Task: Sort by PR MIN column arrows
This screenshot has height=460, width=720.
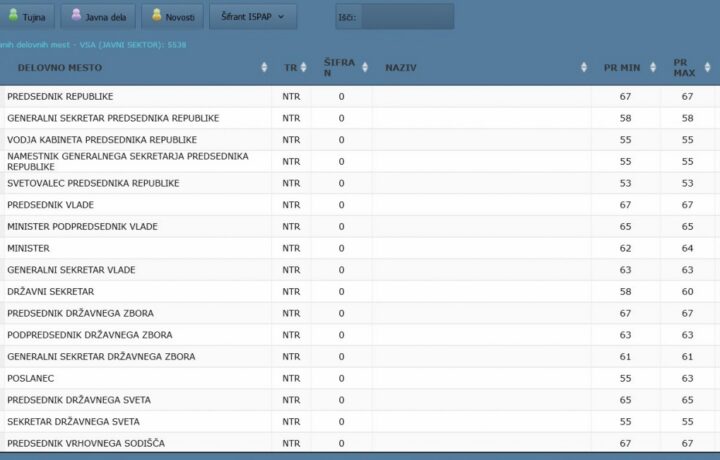Action: [653, 67]
